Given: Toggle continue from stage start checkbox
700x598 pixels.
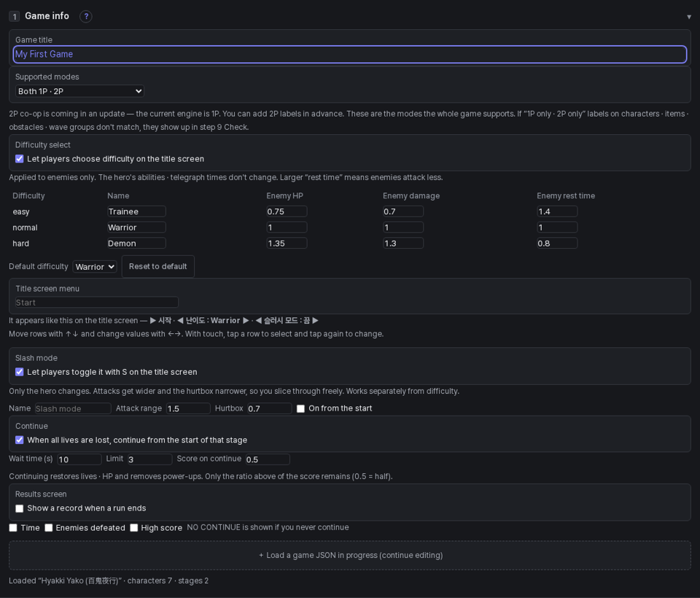Looking at the screenshot, I should [x=19, y=440].
